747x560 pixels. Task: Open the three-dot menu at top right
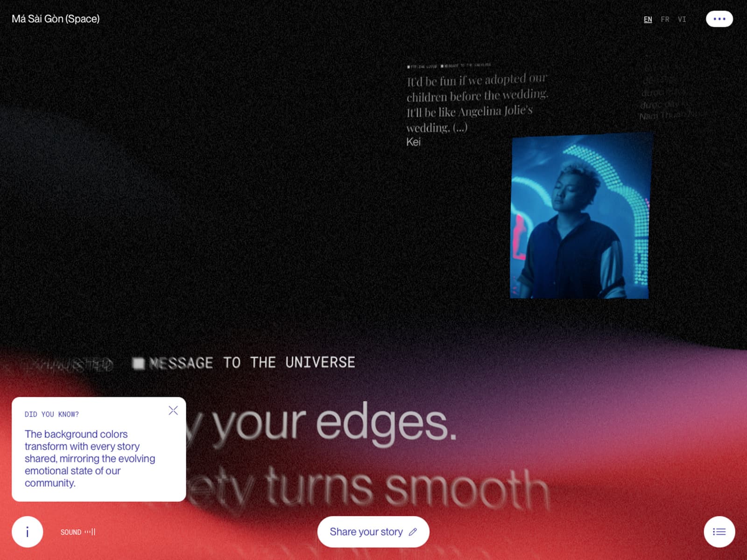[x=719, y=19]
